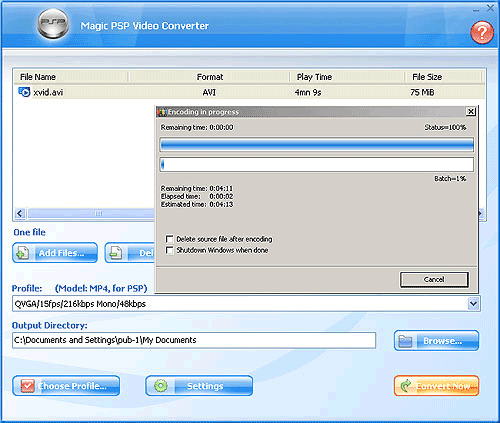Click the 75 MiB file size cell

click(x=422, y=92)
